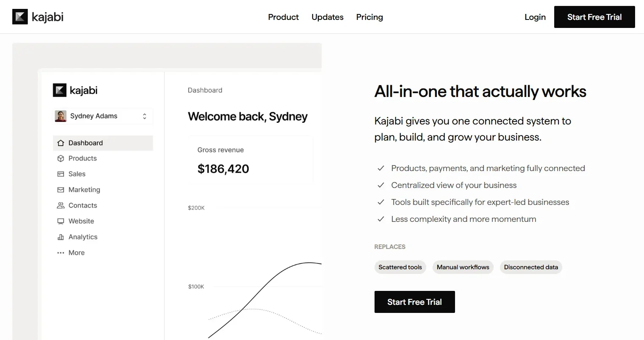This screenshot has width=644, height=340.
Task: Open the Product navigation menu
Action: (x=283, y=17)
